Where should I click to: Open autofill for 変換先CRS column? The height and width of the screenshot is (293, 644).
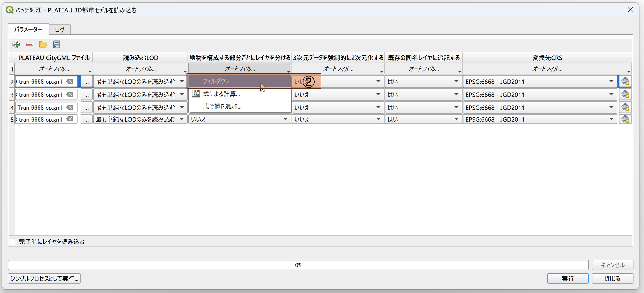(547, 69)
